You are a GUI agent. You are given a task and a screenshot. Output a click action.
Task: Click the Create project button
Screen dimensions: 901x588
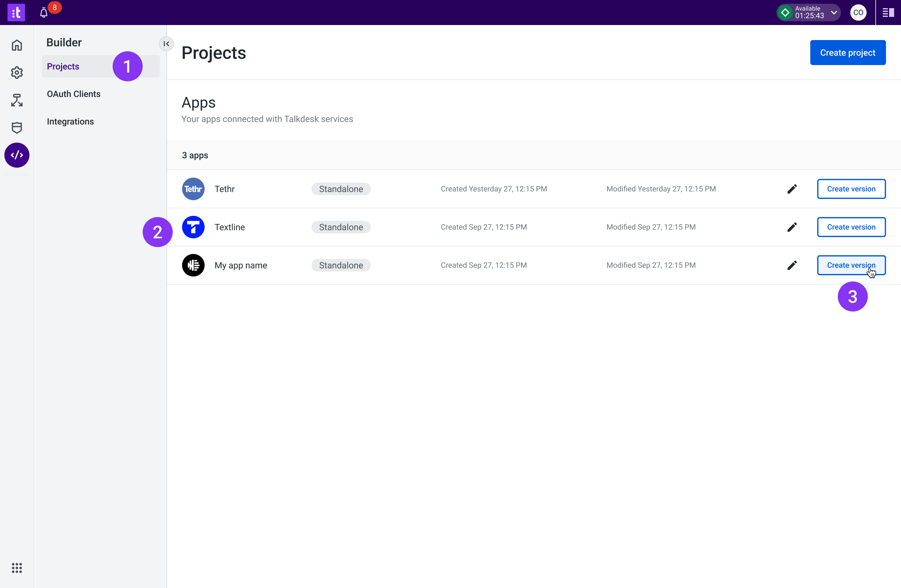tap(848, 53)
